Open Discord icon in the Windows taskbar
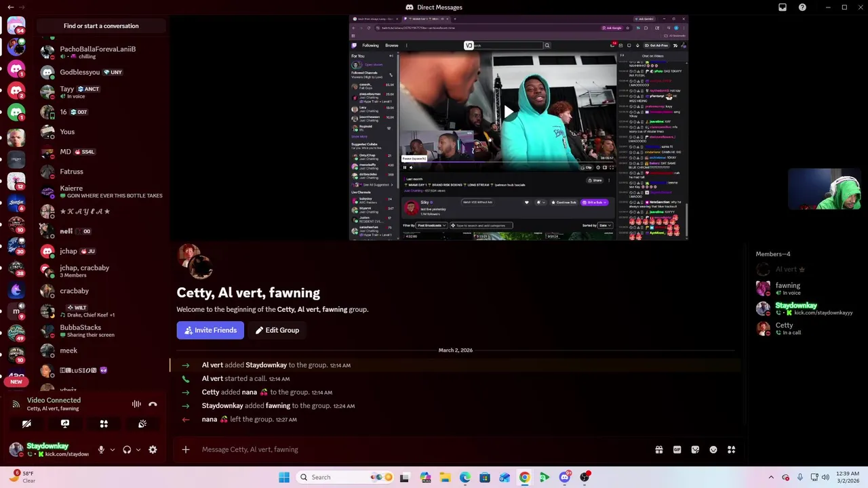Viewport: 868px width, 488px height. 564,477
